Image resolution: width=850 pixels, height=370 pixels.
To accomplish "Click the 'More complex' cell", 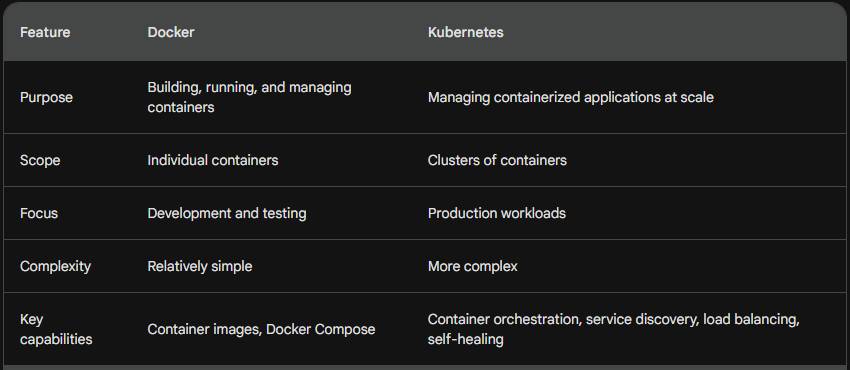I will [x=473, y=267].
